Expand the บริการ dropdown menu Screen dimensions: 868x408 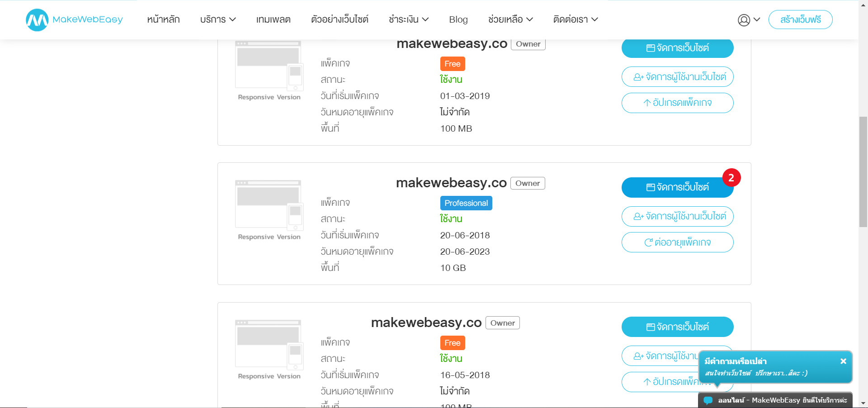(x=218, y=19)
